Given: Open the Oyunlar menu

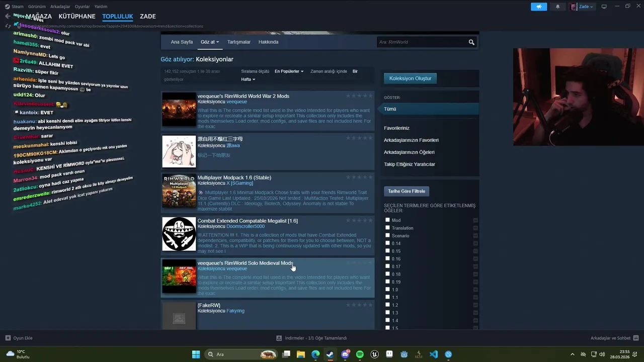Looking at the screenshot, I should click(x=83, y=7).
